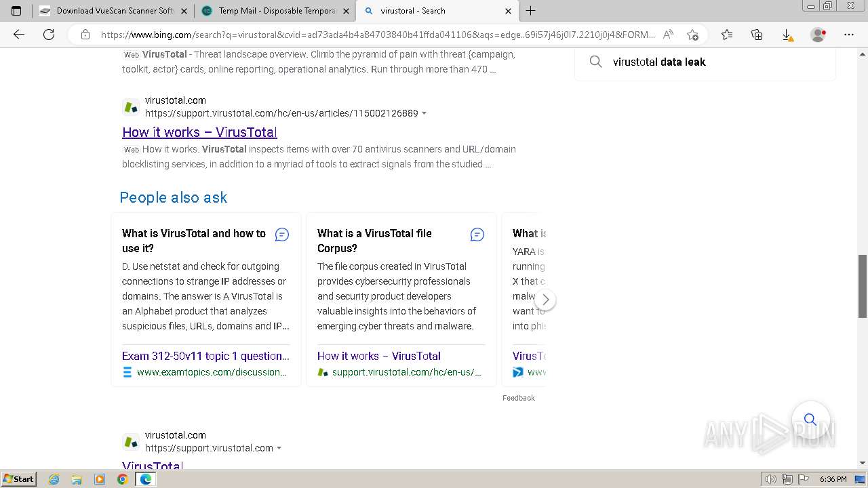Open the Exam 312-50v11 topic 1 question link
The height and width of the screenshot is (488, 868).
205,356
